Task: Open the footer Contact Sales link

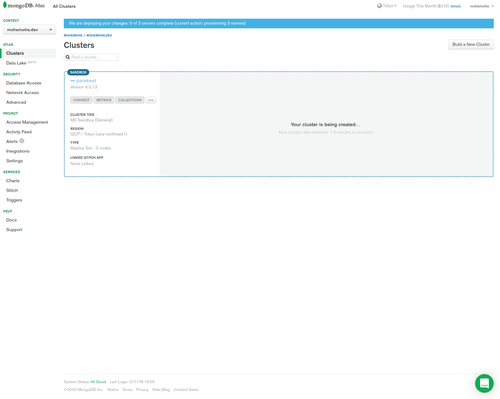Action: tap(186, 390)
